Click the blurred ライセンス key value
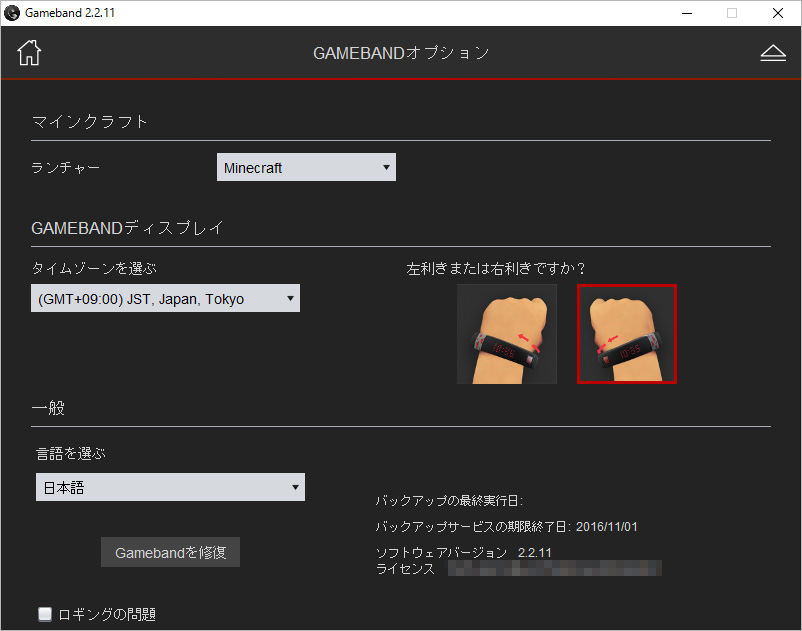802x631 pixels. click(555, 568)
